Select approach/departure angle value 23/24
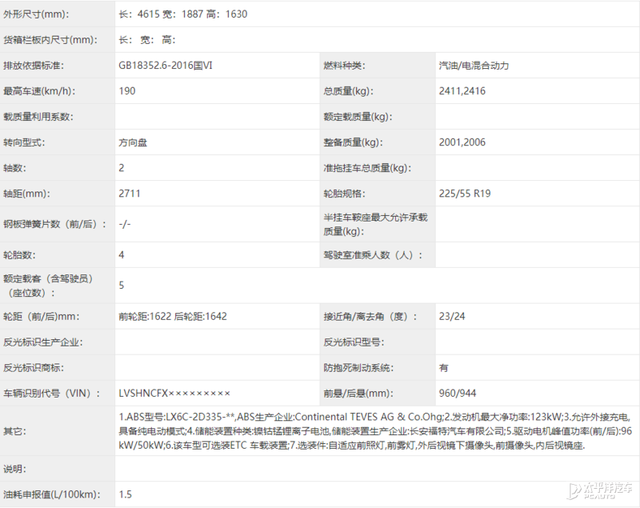The height and width of the screenshot is (508, 640). (x=452, y=316)
